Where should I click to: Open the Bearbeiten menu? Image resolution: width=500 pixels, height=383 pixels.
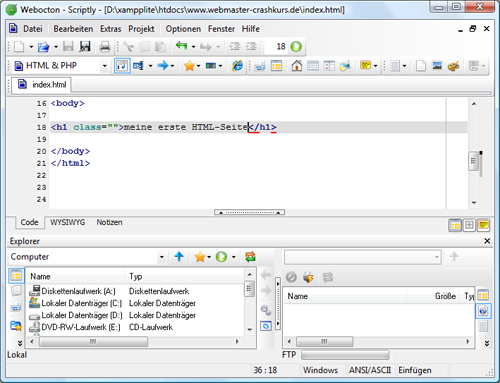coord(73,29)
